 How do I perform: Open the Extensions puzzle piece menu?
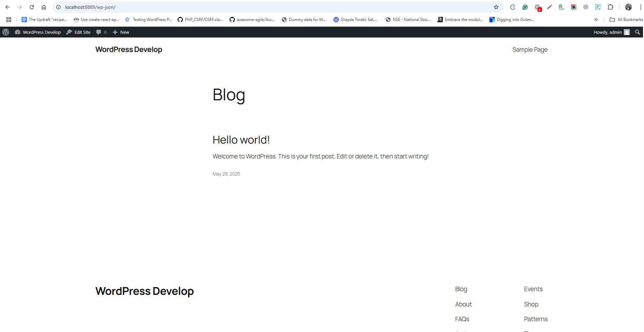click(x=610, y=7)
